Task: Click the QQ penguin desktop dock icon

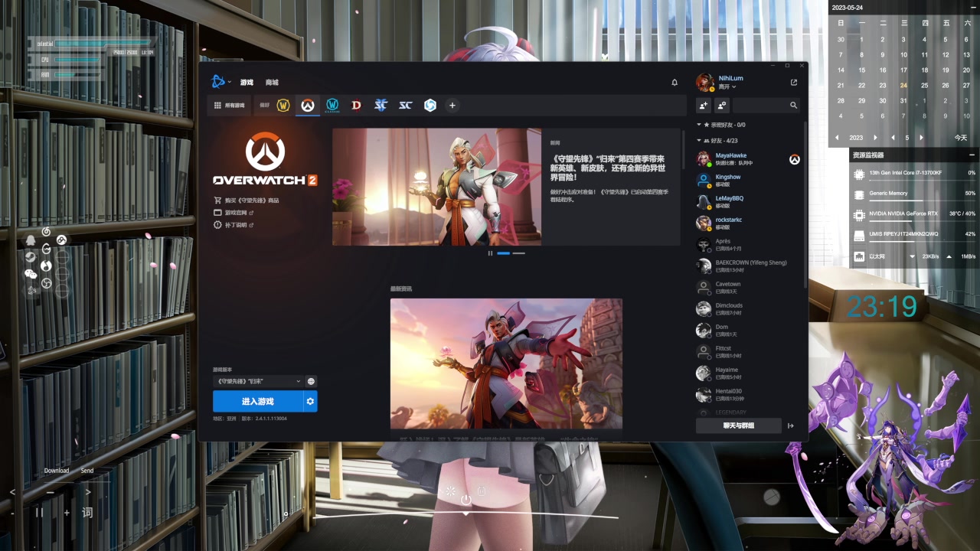Action: (31, 240)
